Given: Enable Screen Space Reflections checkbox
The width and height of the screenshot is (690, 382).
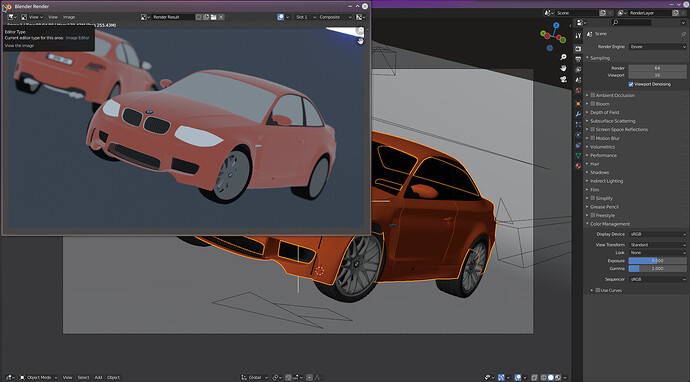Looking at the screenshot, I should pos(593,129).
